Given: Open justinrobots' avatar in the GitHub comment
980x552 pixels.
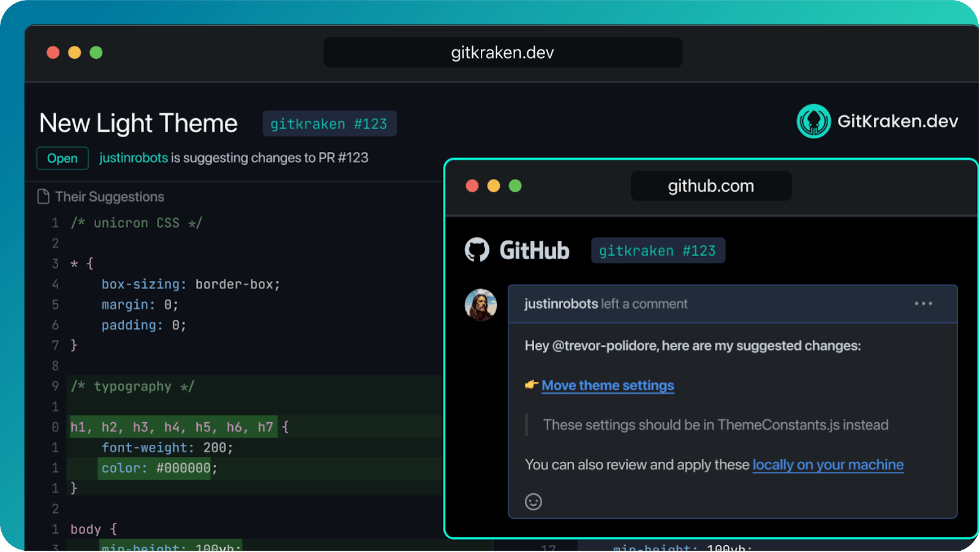Looking at the screenshot, I should 481,305.
